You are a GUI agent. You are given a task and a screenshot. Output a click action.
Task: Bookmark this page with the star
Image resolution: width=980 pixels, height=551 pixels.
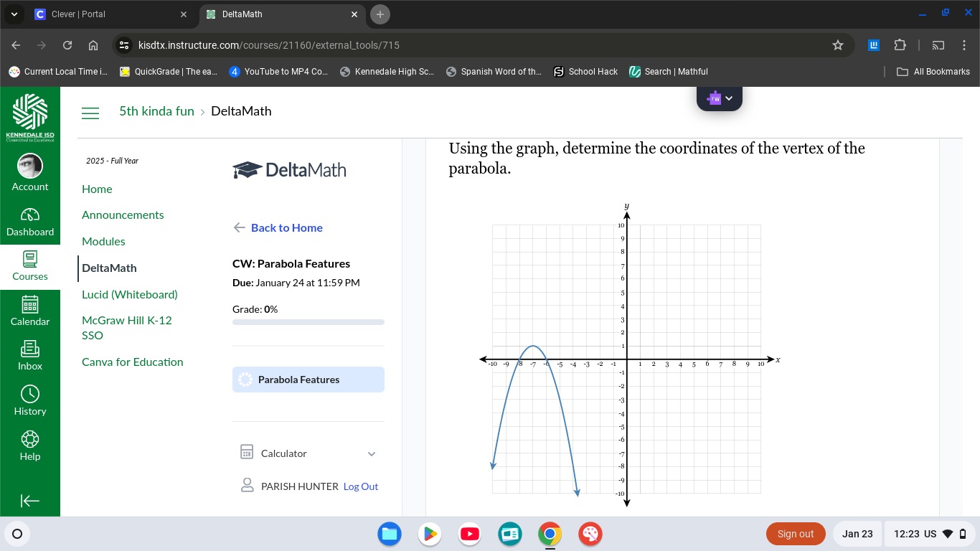(x=838, y=45)
